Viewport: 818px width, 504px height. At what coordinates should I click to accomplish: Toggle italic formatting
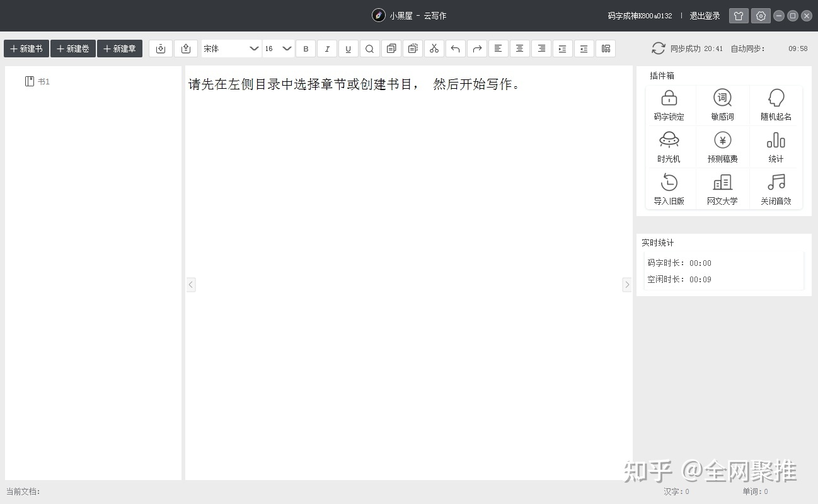pos(327,49)
